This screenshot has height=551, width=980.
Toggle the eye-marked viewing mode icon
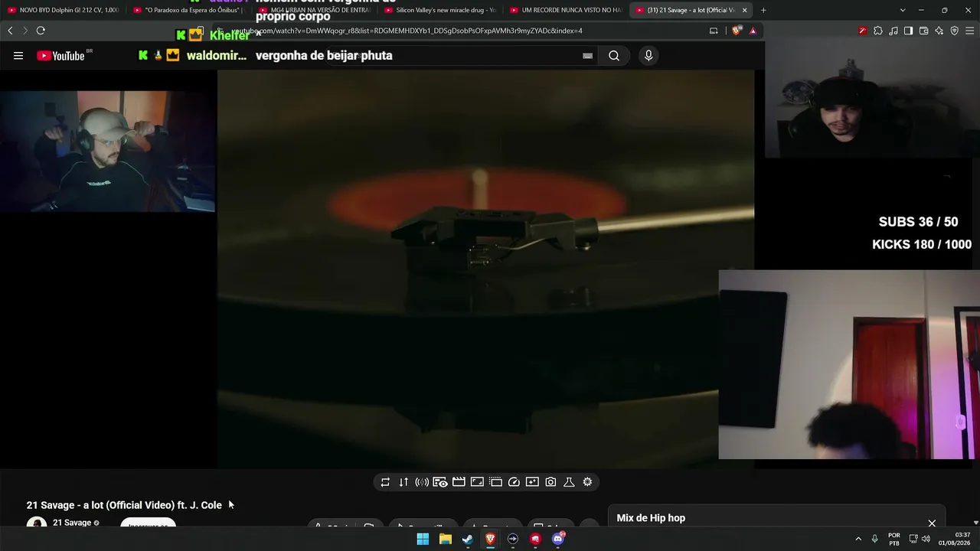pos(440,482)
